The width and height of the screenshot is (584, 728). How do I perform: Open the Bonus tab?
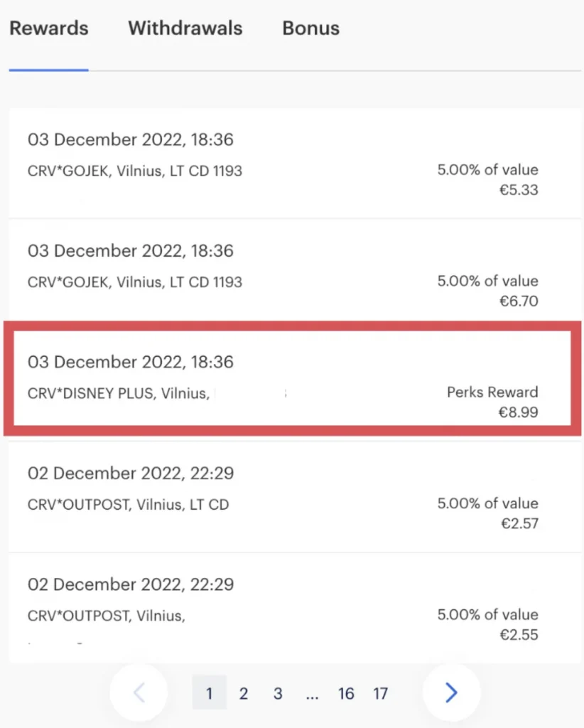coord(310,28)
